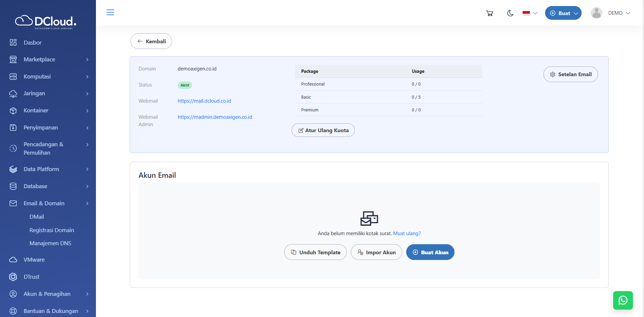Open the shopping cart icon

(489, 13)
